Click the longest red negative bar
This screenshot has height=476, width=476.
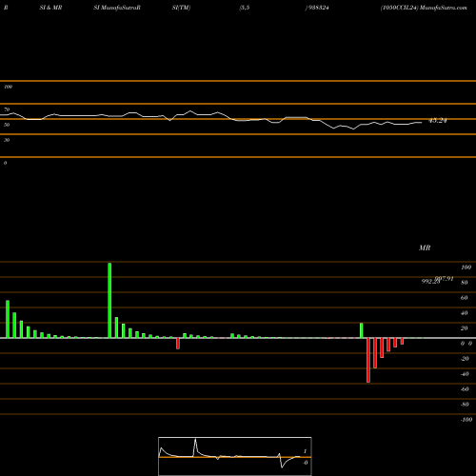368,360
